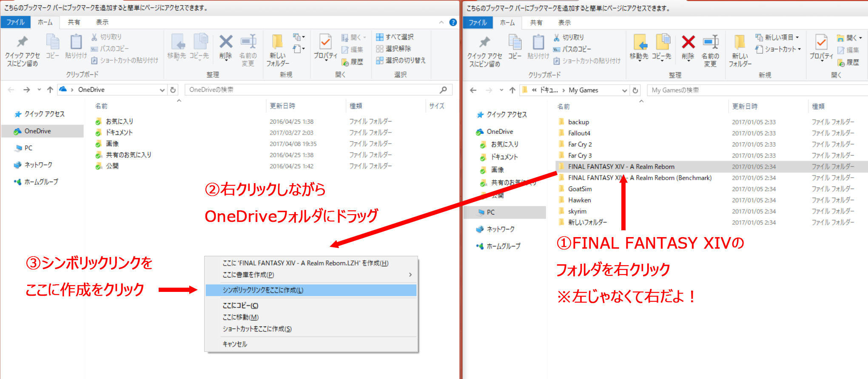Open Shortcut (ショートカット) dropdown in right window
The width and height of the screenshot is (868, 379).
778,49
